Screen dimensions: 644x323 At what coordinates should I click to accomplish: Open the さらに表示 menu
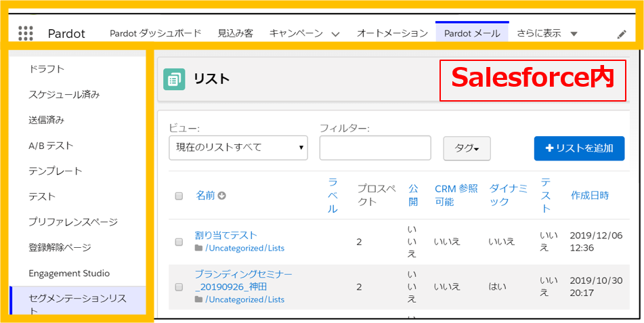coord(546,33)
